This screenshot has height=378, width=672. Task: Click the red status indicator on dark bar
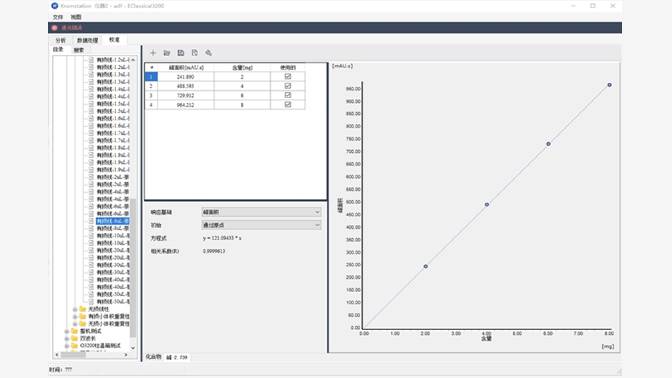point(54,27)
